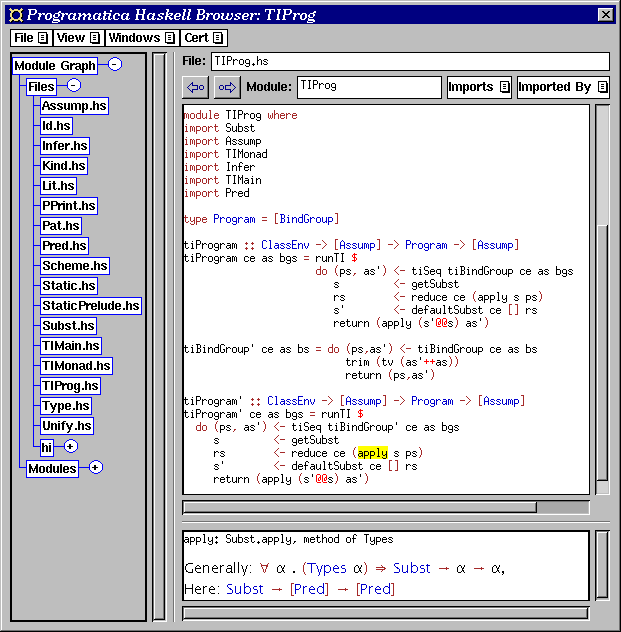621x632 pixels.
Task: Open Unify.hs from the file list
Action: click(x=66, y=426)
